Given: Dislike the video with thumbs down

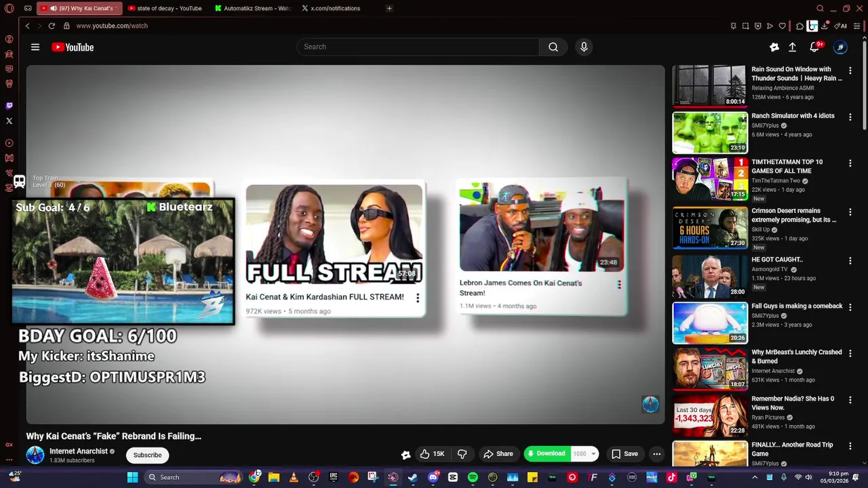Looking at the screenshot, I should point(462,453).
